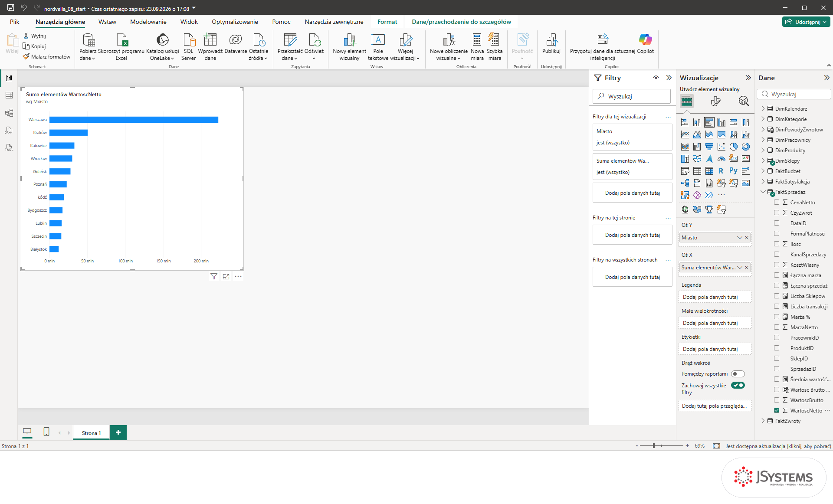Open the analytics magnifier tab in Wizualizacje
This screenshot has height=504, width=833.
744,101
